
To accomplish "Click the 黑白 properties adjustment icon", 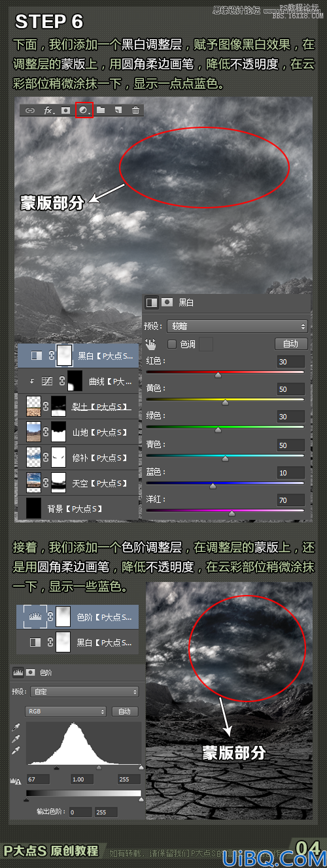I will [152, 302].
